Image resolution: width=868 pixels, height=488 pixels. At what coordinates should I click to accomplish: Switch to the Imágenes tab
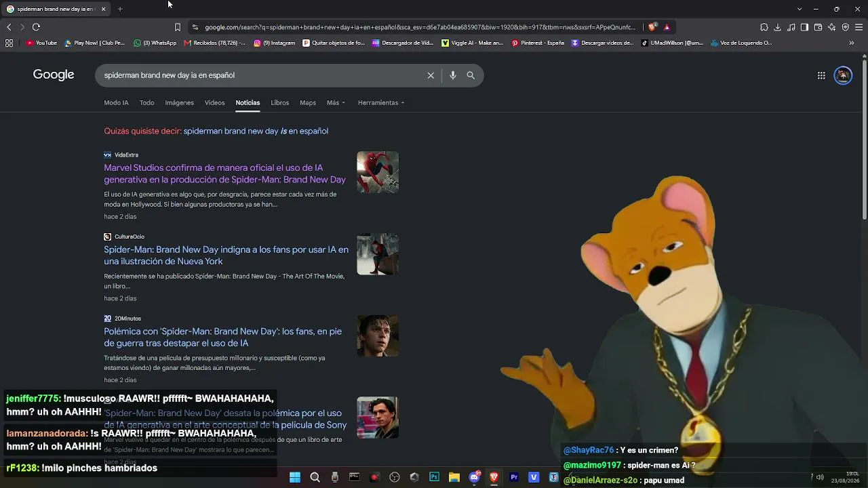180,103
